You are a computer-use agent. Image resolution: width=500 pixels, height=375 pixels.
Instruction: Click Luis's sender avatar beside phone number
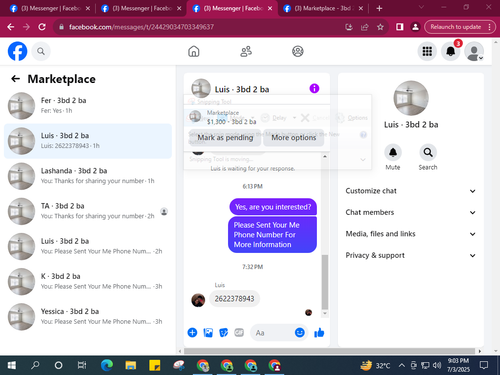[x=198, y=300]
